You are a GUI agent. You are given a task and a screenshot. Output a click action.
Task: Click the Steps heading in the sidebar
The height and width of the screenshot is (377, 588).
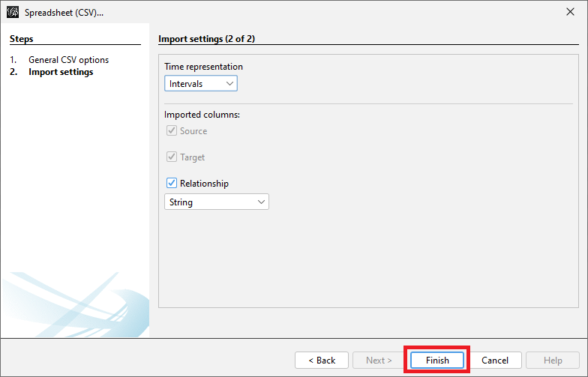coord(22,39)
